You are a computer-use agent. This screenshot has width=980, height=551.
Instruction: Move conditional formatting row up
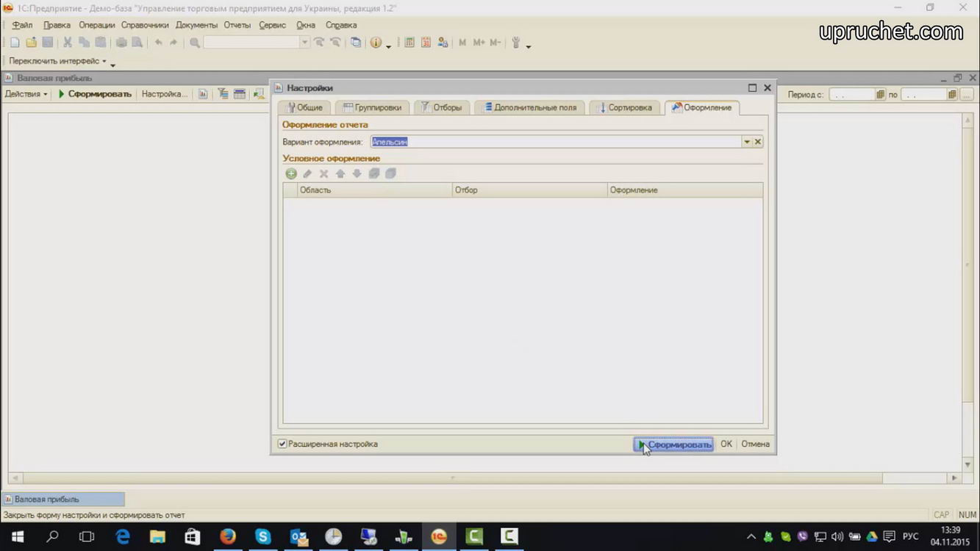tap(340, 174)
